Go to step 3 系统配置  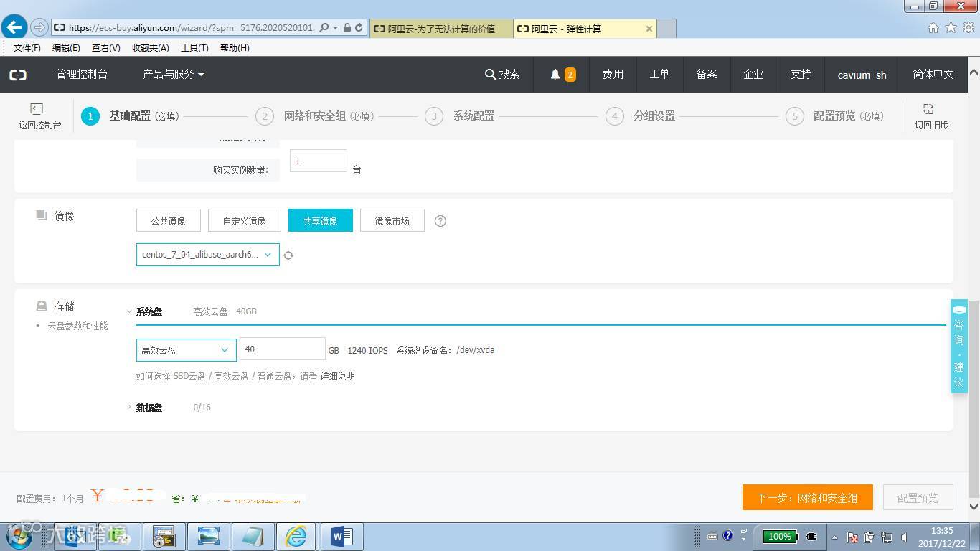[460, 116]
